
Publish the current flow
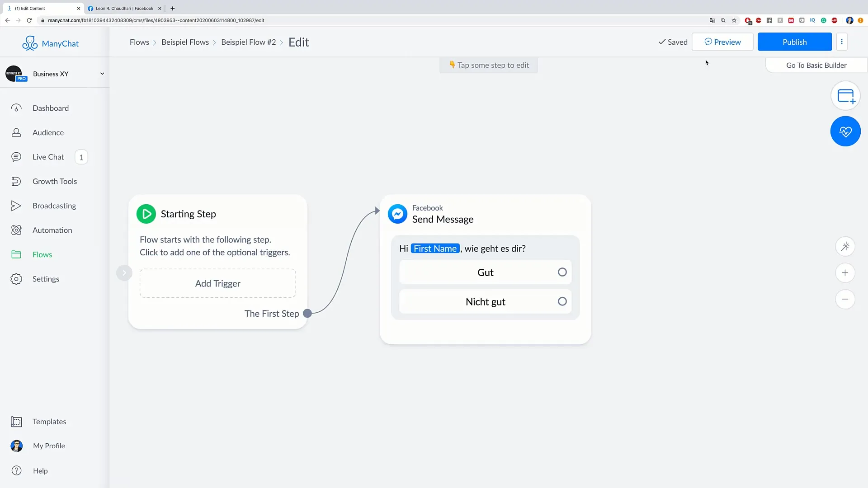click(x=795, y=42)
